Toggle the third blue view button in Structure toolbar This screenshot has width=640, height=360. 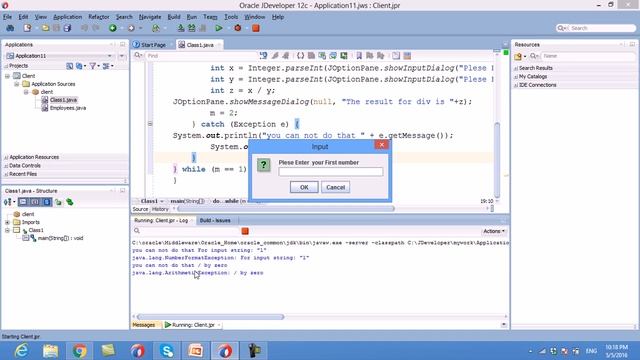pos(47,202)
